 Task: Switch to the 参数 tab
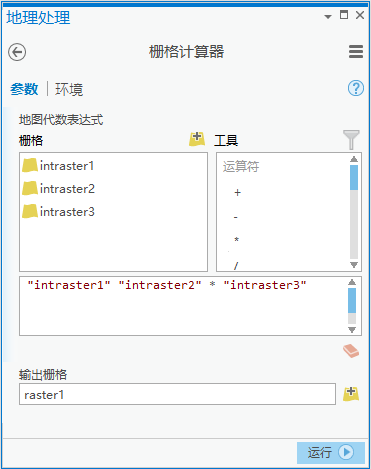24,89
